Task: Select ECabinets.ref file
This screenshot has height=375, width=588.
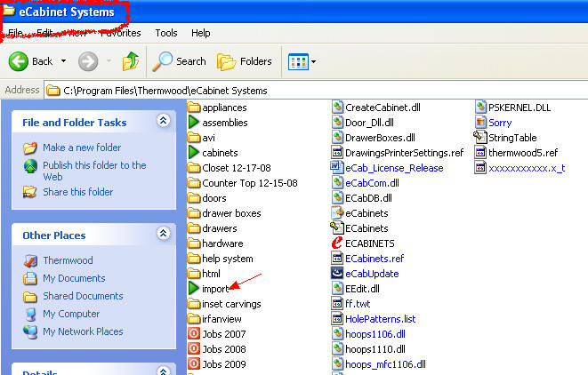Action: coord(368,259)
